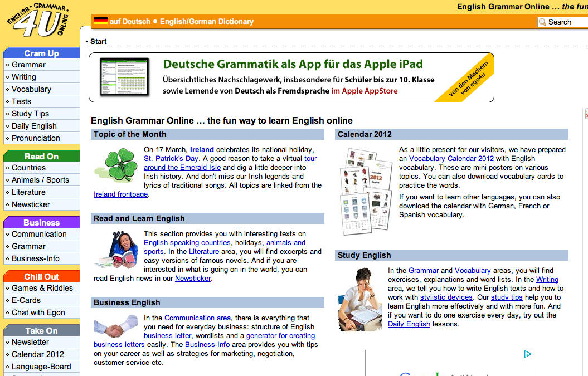588x376 pixels.
Task: Follow the Business-Info link in the paragraph
Action: pos(207,344)
